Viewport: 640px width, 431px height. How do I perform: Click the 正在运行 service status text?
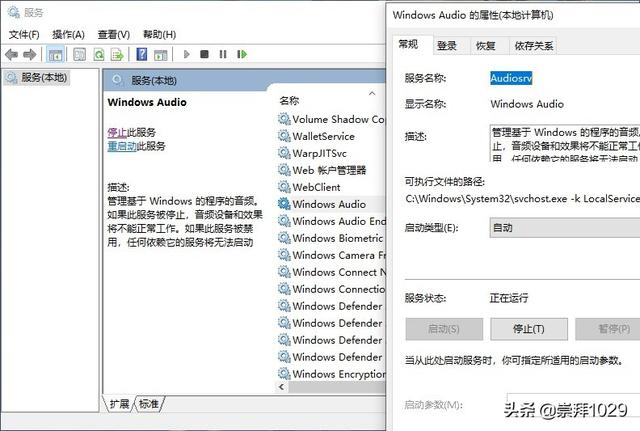coord(509,298)
